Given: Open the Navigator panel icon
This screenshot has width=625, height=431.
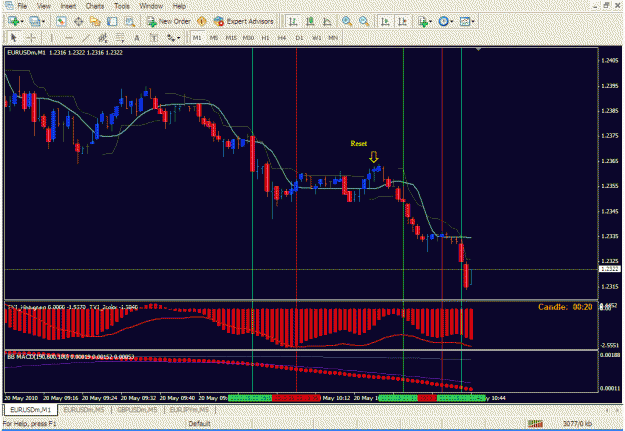Looking at the screenshot, I should [95, 21].
